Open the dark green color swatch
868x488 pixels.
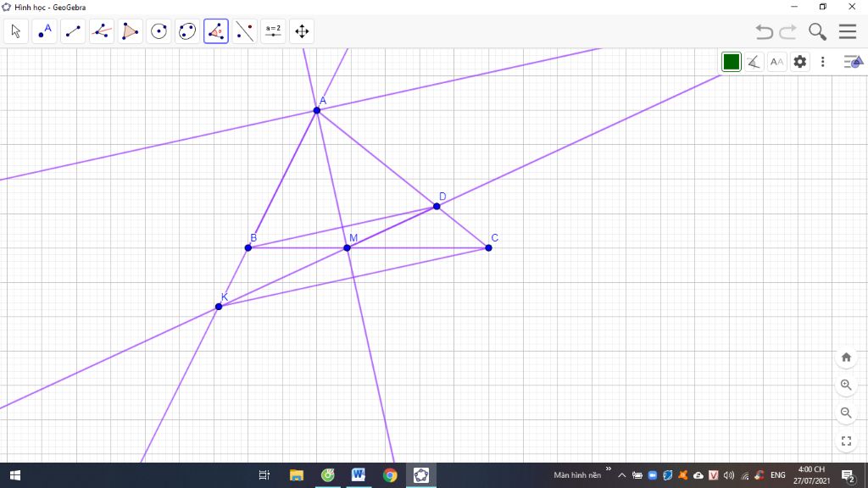click(x=732, y=61)
